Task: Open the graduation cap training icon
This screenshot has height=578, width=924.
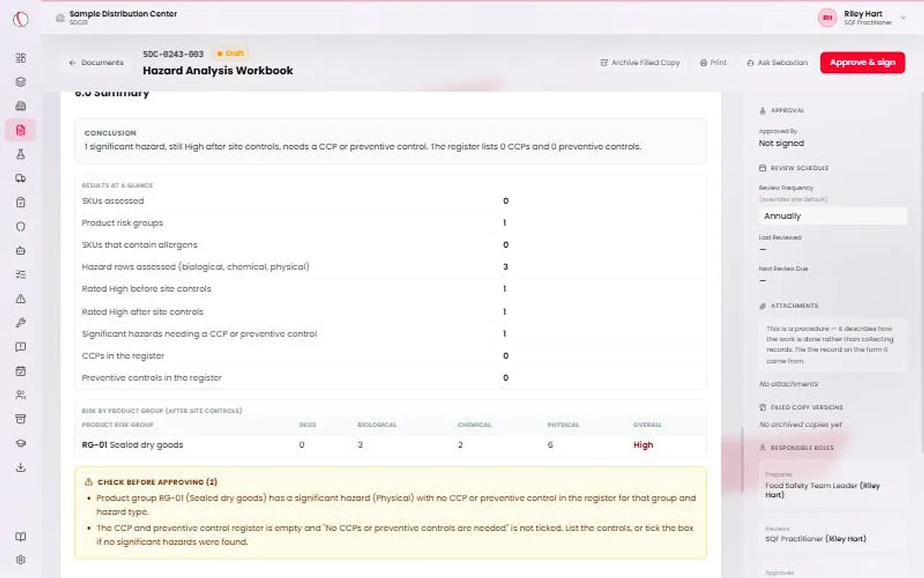Action: click(x=21, y=443)
